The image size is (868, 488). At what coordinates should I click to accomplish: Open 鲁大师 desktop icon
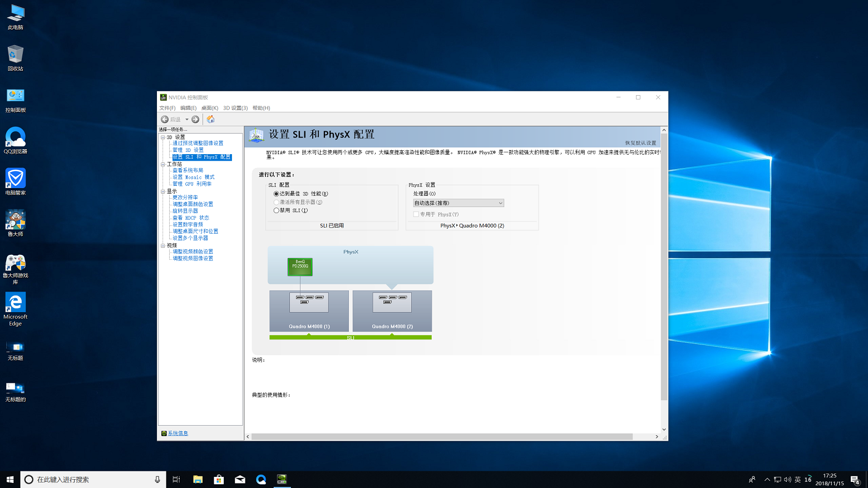[x=16, y=223]
